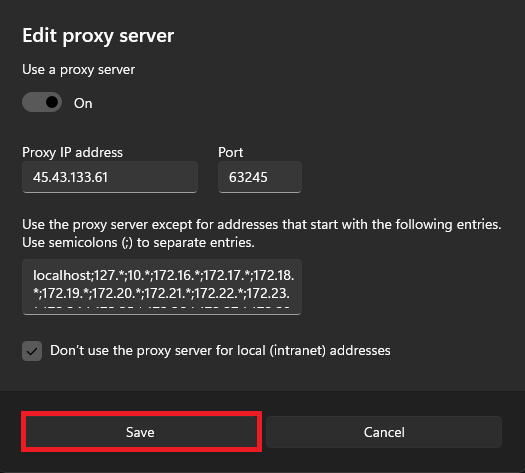
Task: Cancel editing the proxy server
Action: click(384, 432)
